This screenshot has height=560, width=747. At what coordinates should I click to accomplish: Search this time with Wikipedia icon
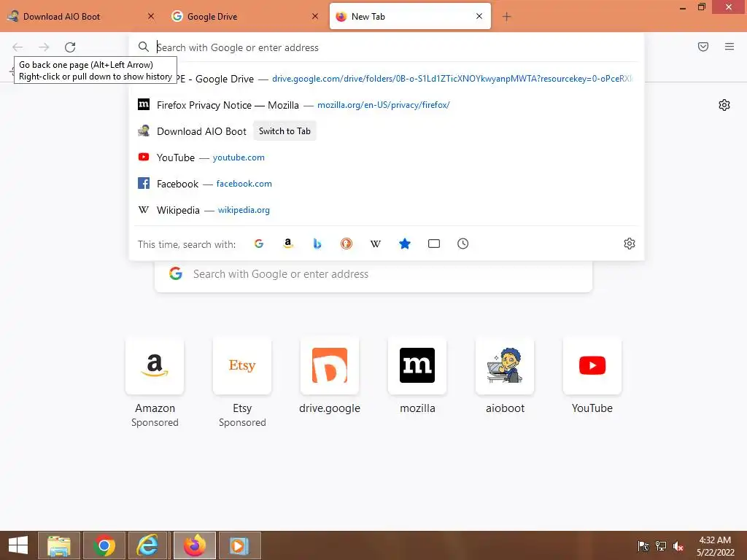tap(376, 244)
